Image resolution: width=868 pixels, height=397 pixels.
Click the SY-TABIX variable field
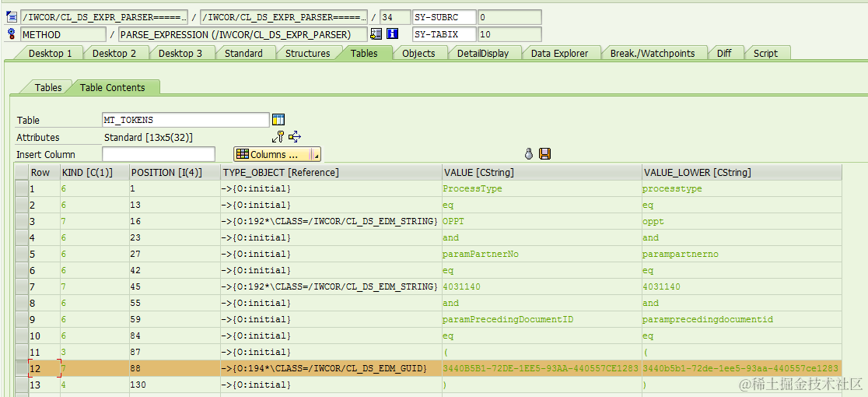[445, 34]
